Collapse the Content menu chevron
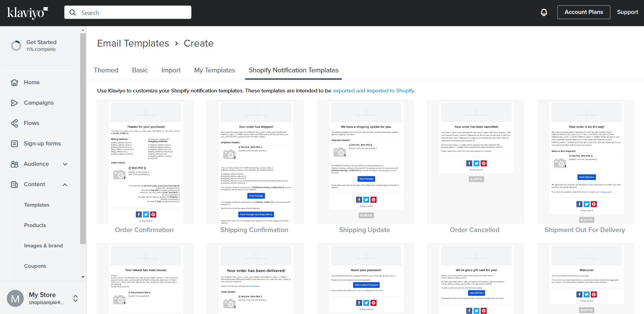The height and width of the screenshot is (314, 644). (65, 185)
